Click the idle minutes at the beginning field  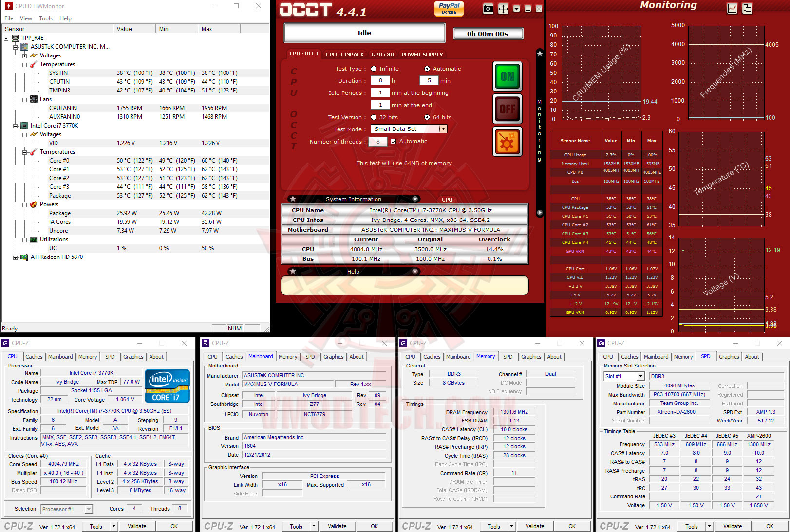pyautogui.click(x=380, y=93)
